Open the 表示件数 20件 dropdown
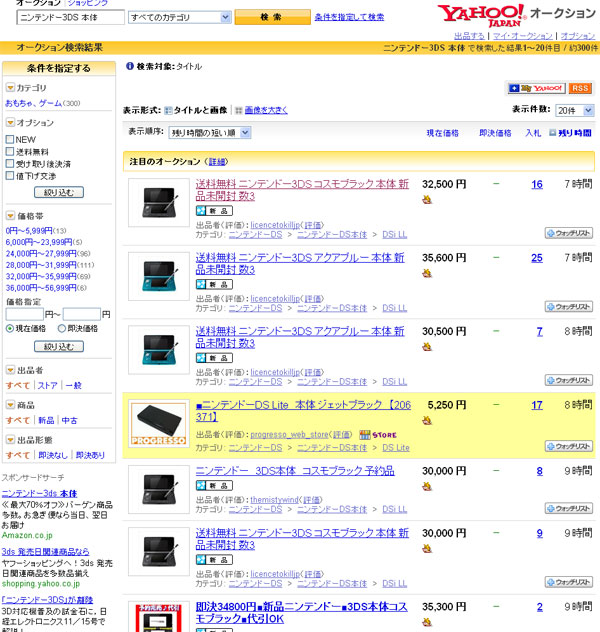This screenshot has height=632, width=600. click(x=575, y=110)
